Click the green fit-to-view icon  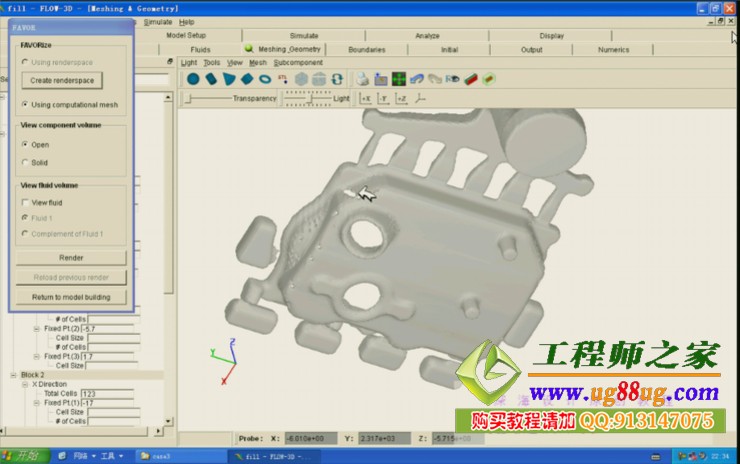pos(398,79)
